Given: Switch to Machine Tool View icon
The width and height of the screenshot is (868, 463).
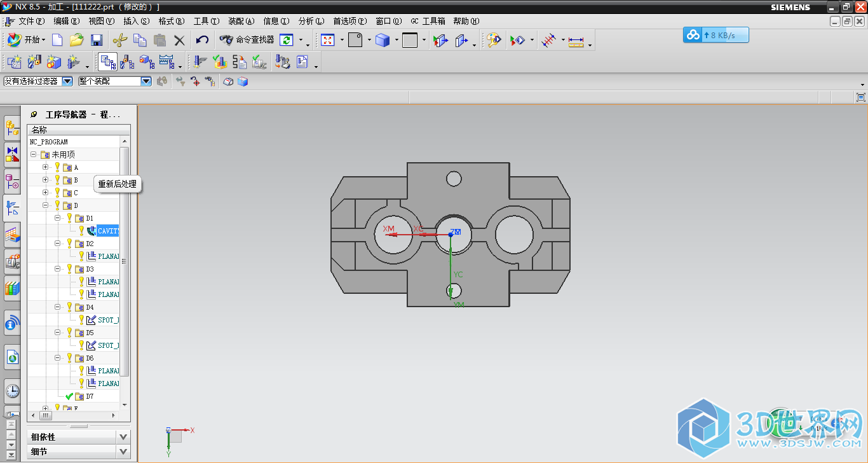Looking at the screenshot, I should click(x=128, y=62).
